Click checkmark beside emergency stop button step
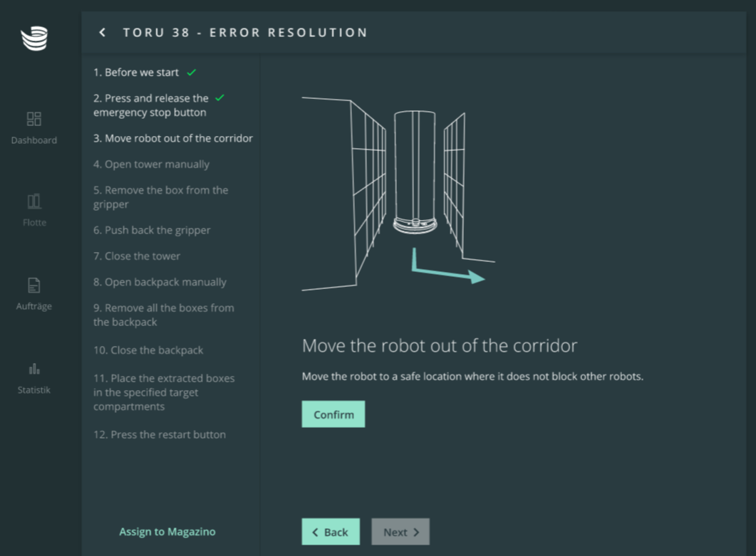 (219, 98)
